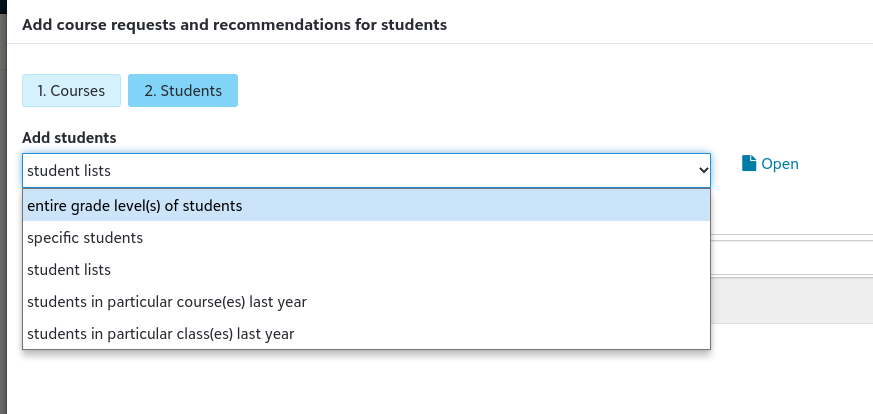Click the gray row right of the dropdown list
Screen dimensions: 873x414
pos(790,300)
